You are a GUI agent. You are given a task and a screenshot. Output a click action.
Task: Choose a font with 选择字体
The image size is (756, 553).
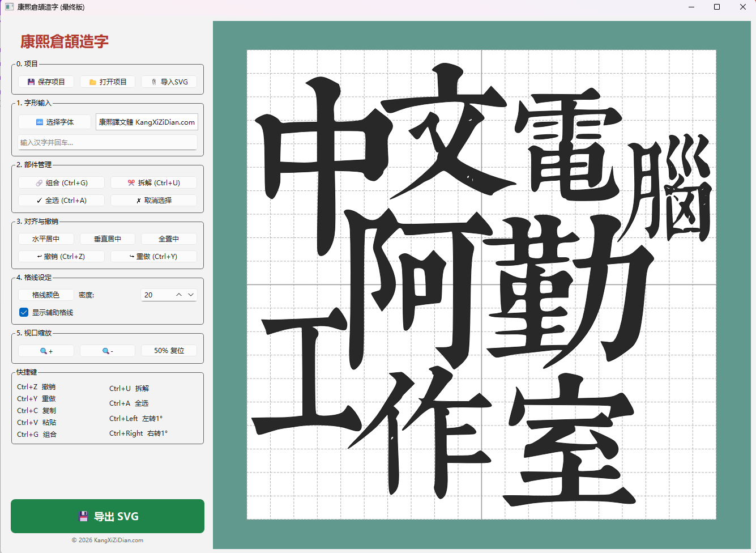point(54,122)
